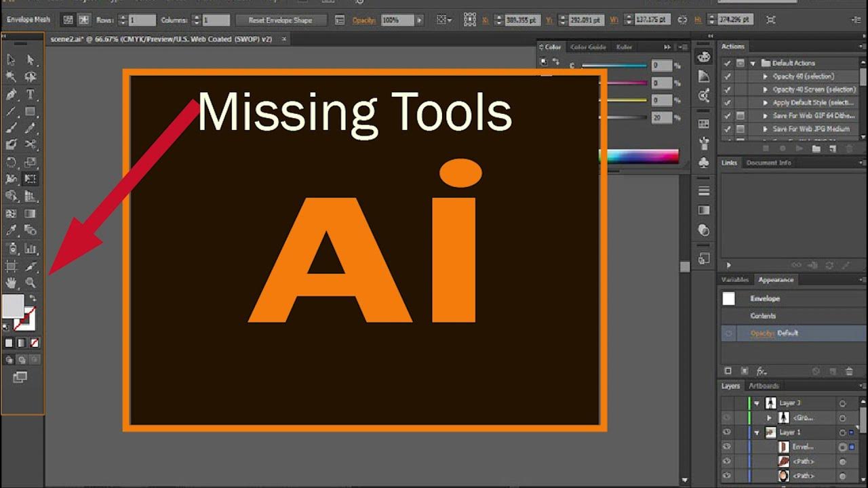Screen dimensions: 868x488
Task: Expand Opacity 40 Screen (selection) action
Action: pos(766,89)
